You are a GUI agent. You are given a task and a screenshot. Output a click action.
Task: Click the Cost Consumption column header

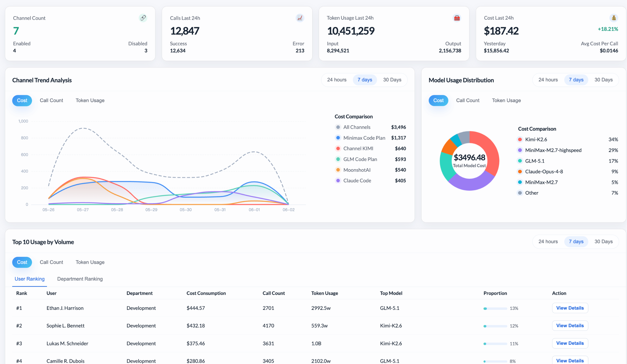click(206, 293)
